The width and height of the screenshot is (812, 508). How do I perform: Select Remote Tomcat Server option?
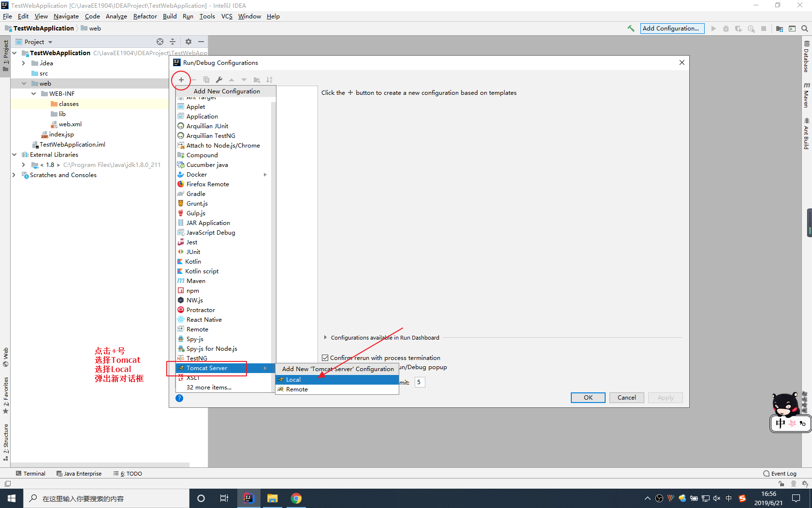337,389
